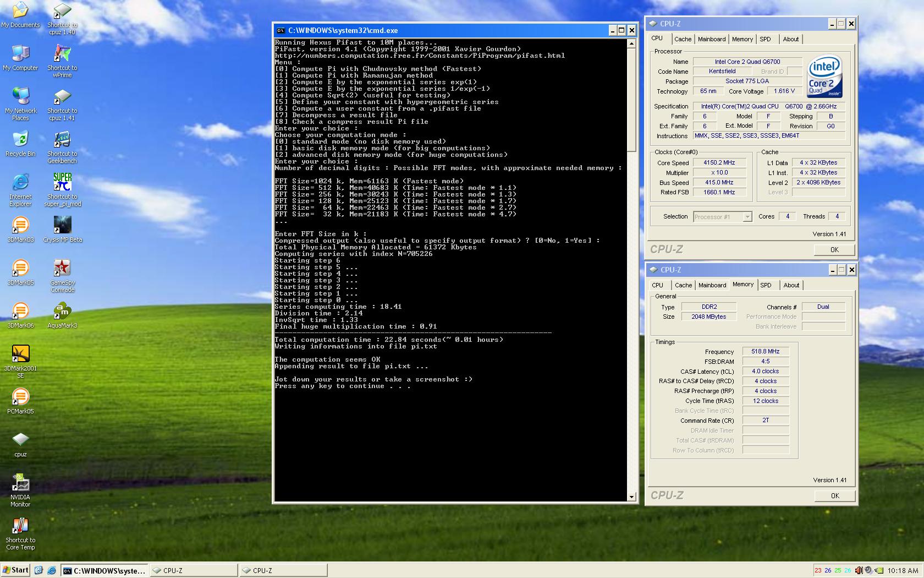Launch AquaMark3 shortcut
924x578 pixels.
[x=62, y=315]
